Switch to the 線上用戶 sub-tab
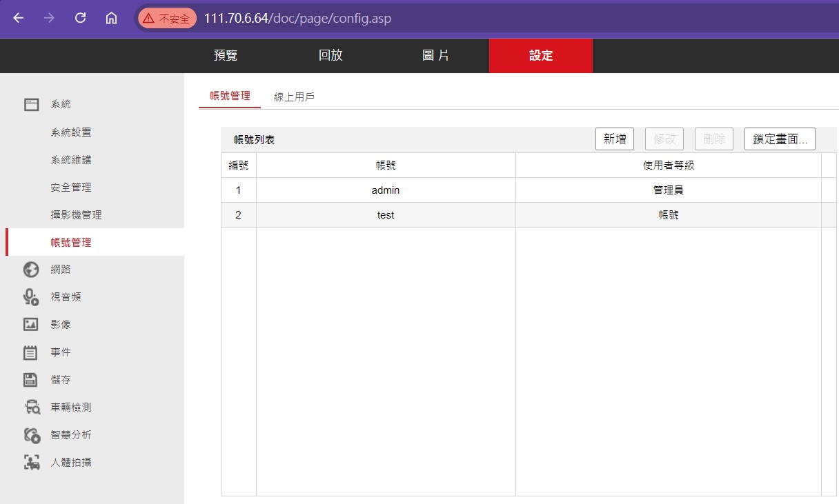Screen dimensions: 839x504 click(x=294, y=97)
